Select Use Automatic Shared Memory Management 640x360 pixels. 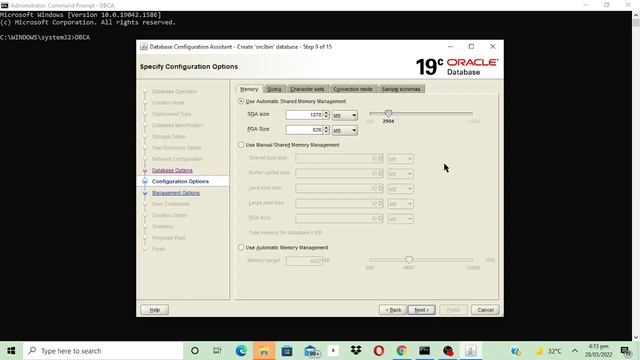[x=241, y=101]
